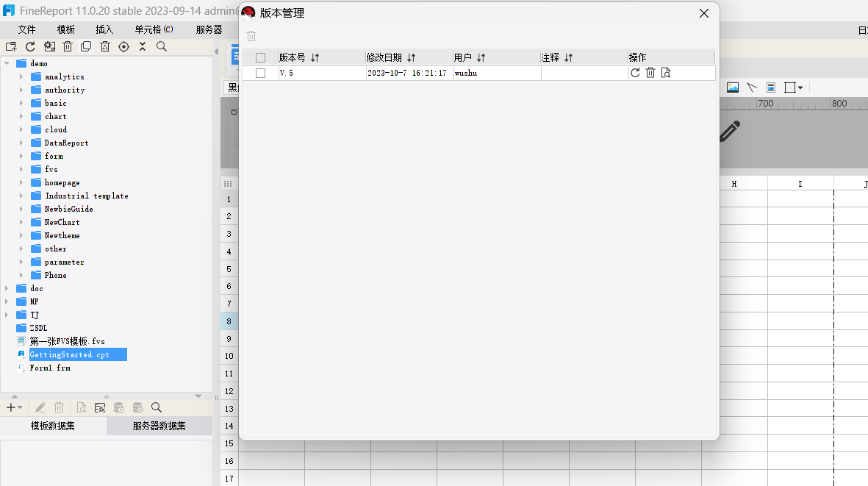Switch to the 服务器数据集 tab
868x486 pixels.
(159, 426)
